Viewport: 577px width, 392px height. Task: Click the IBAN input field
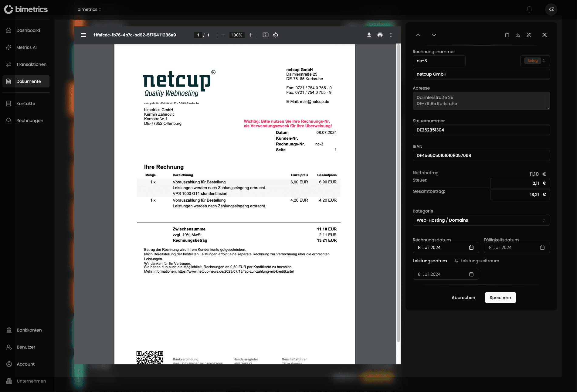pyautogui.click(x=481, y=155)
